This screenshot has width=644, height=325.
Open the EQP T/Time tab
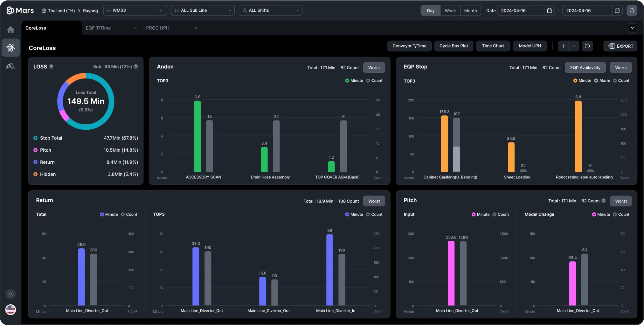[98, 28]
